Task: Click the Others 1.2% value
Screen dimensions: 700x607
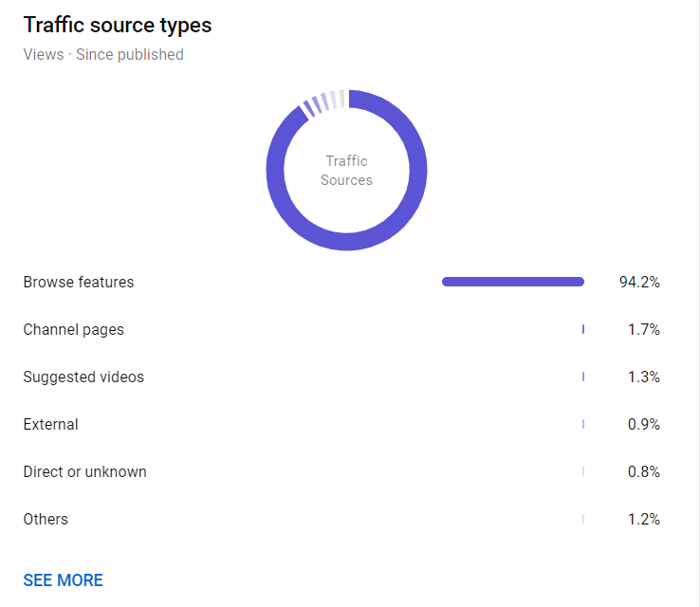Action: click(644, 519)
